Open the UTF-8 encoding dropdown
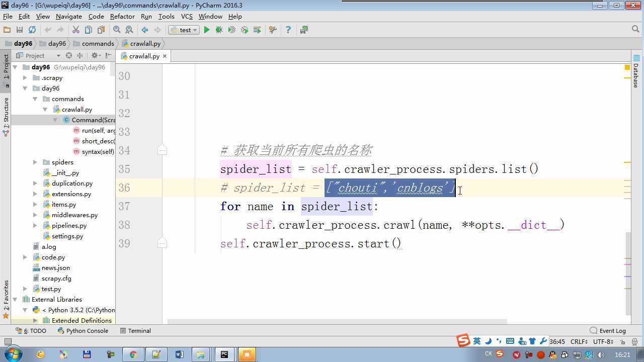This screenshot has height=362, width=644. pos(603,341)
